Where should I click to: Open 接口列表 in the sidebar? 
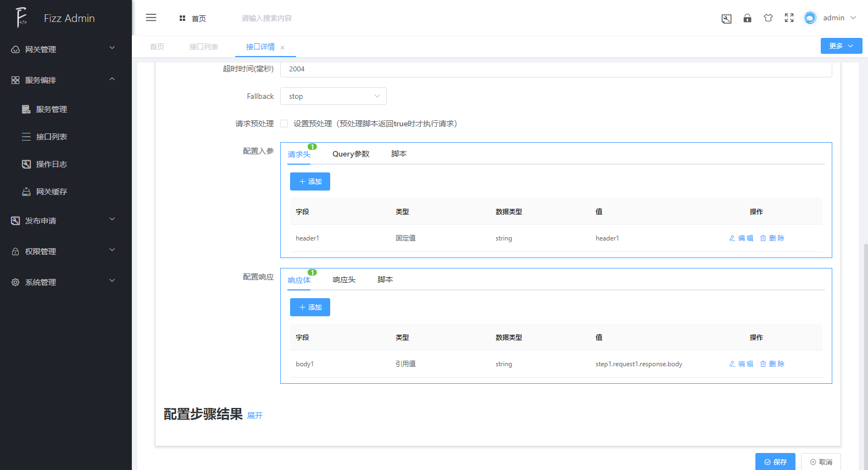point(52,137)
